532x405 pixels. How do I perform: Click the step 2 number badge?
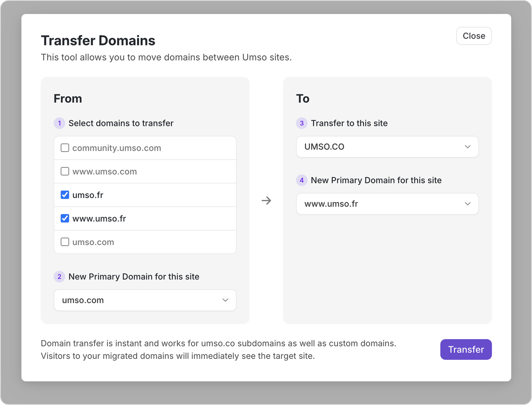(x=59, y=277)
